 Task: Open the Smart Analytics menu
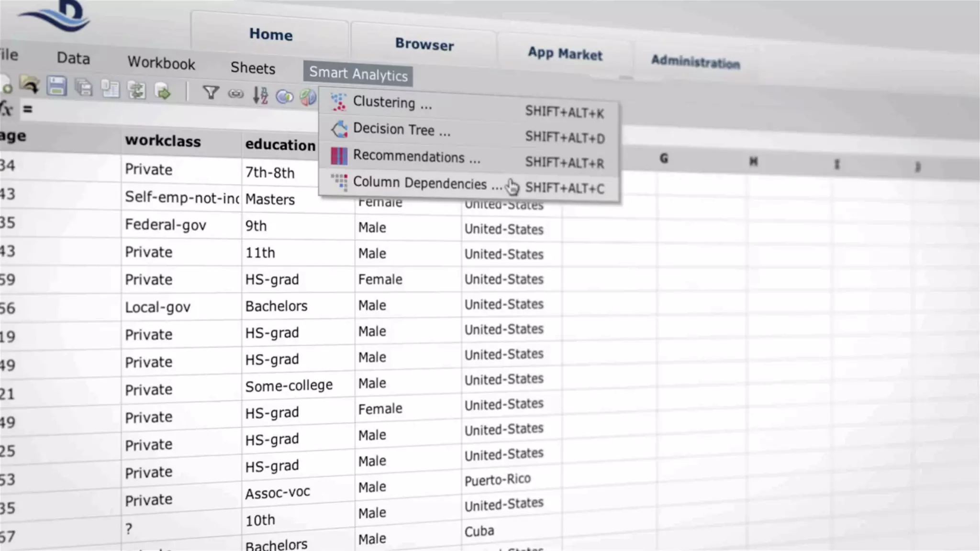(358, 74)
